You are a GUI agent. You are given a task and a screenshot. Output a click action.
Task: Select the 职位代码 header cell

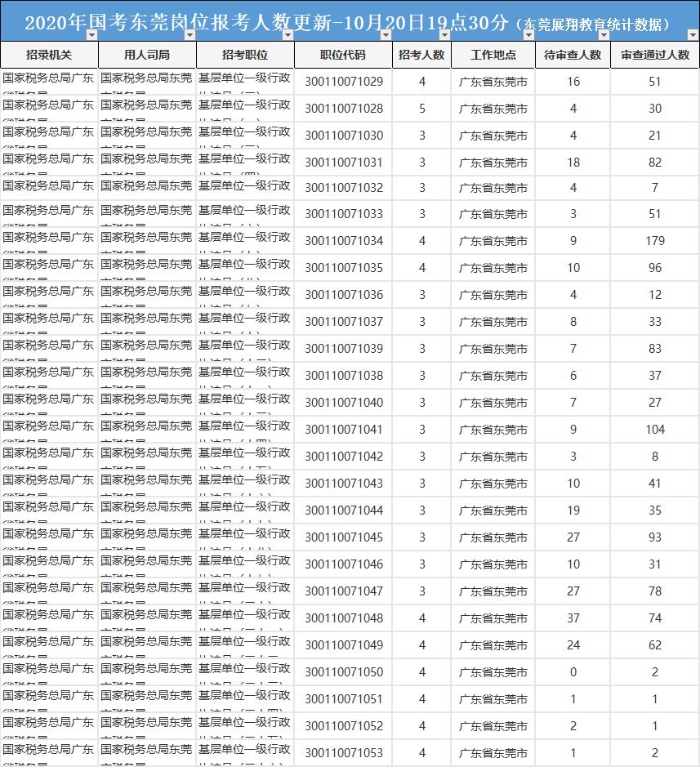343,55
